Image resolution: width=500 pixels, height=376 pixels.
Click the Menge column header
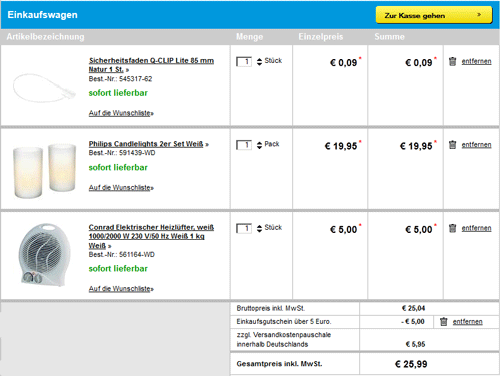point(249,37)
